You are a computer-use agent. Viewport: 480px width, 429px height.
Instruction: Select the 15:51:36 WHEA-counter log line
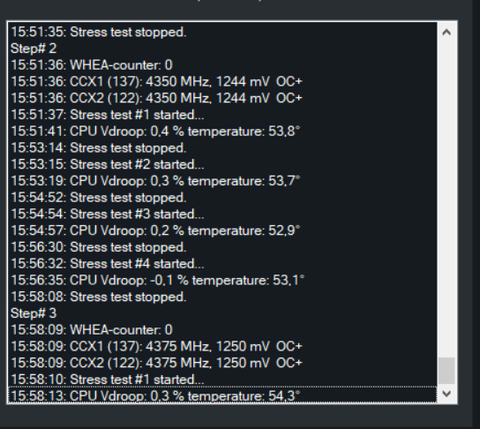pyautogui.click(x=222, y=65)
